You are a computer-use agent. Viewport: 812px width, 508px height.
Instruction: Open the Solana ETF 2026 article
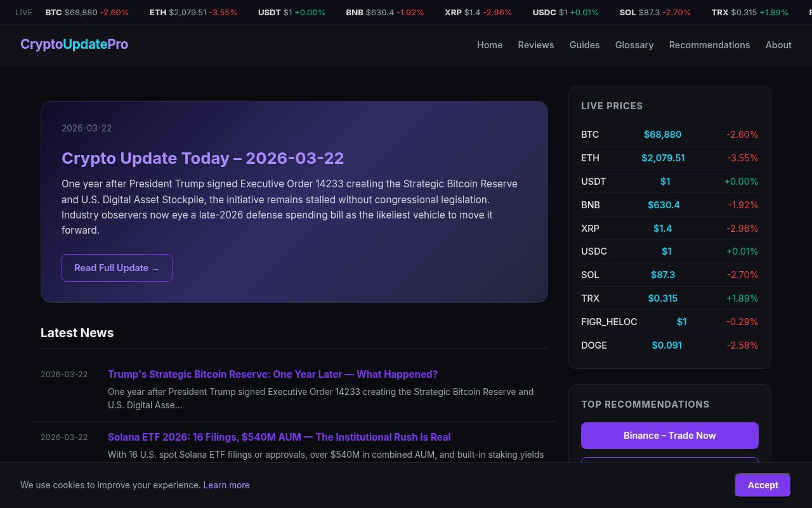click(x=279, y=438)
